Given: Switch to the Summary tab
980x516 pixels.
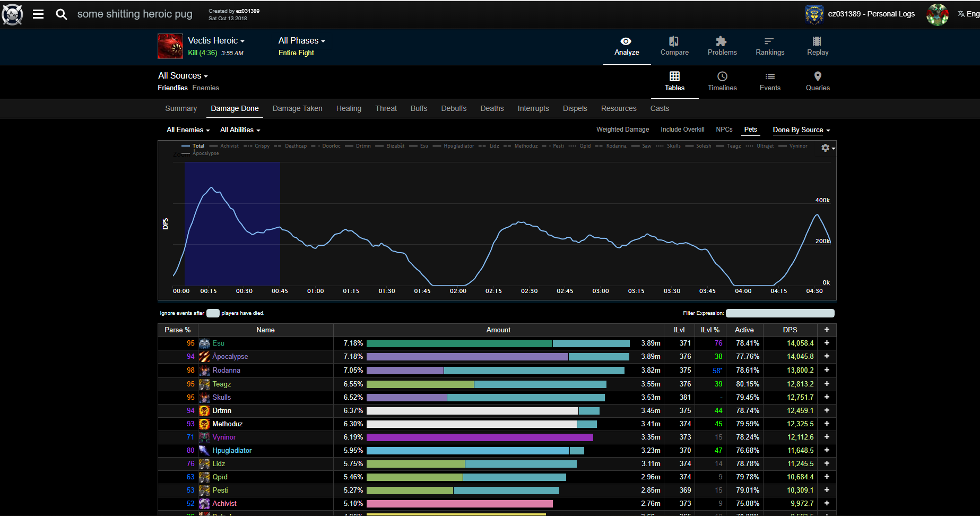Looking at the screenshot, I should [x=181, y=108].
